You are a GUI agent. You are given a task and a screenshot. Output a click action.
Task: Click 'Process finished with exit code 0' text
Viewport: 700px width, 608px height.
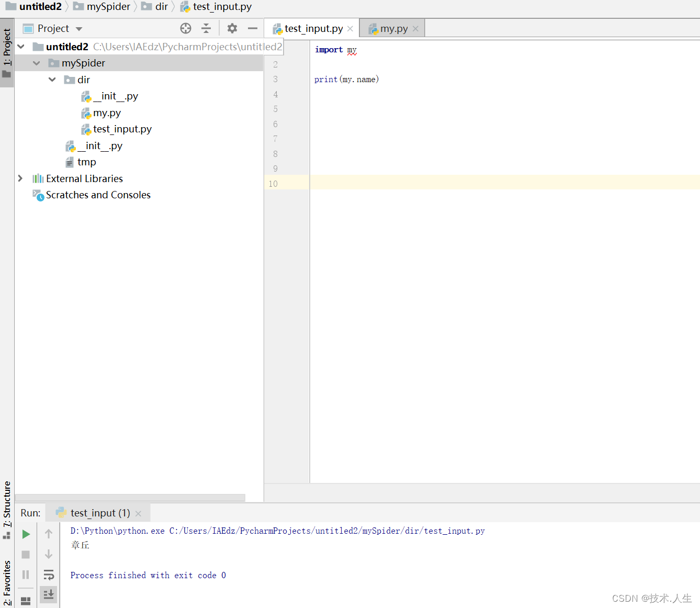click(148, 575)
